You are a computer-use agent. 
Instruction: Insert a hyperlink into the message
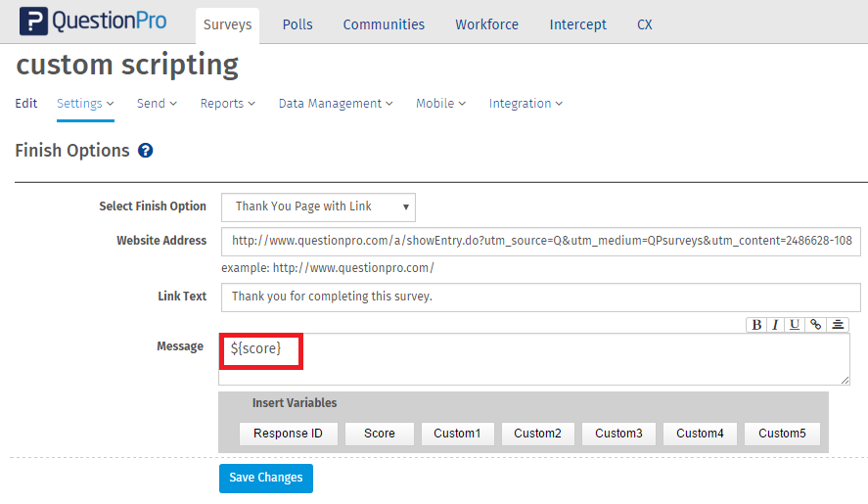pos(816,325)
